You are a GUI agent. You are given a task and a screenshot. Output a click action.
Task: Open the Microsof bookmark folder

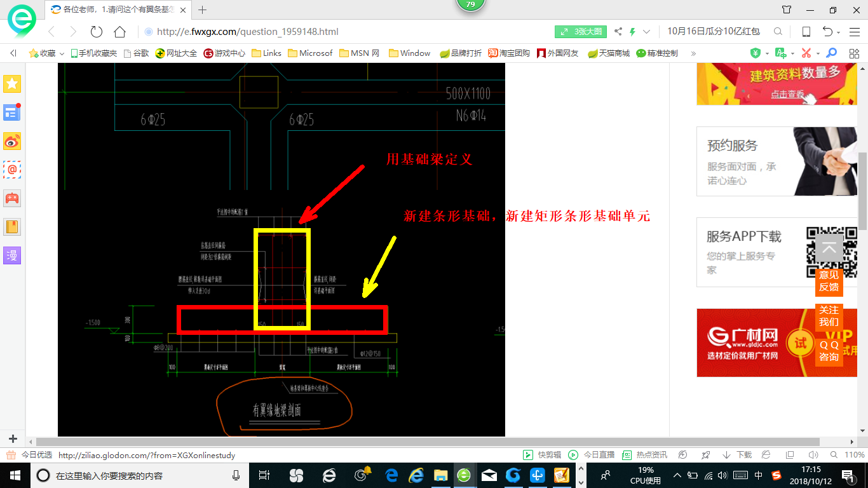point(310,53)
